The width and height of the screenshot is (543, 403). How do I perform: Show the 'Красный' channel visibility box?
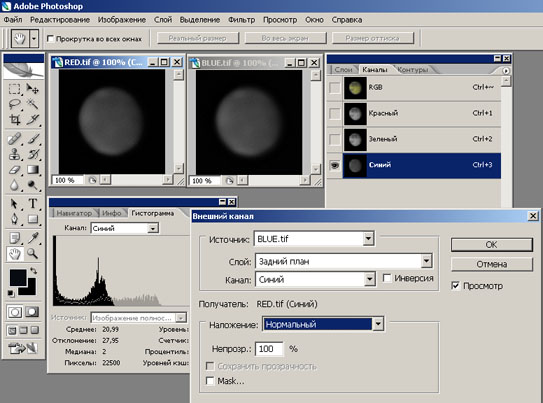pos(335,114)
